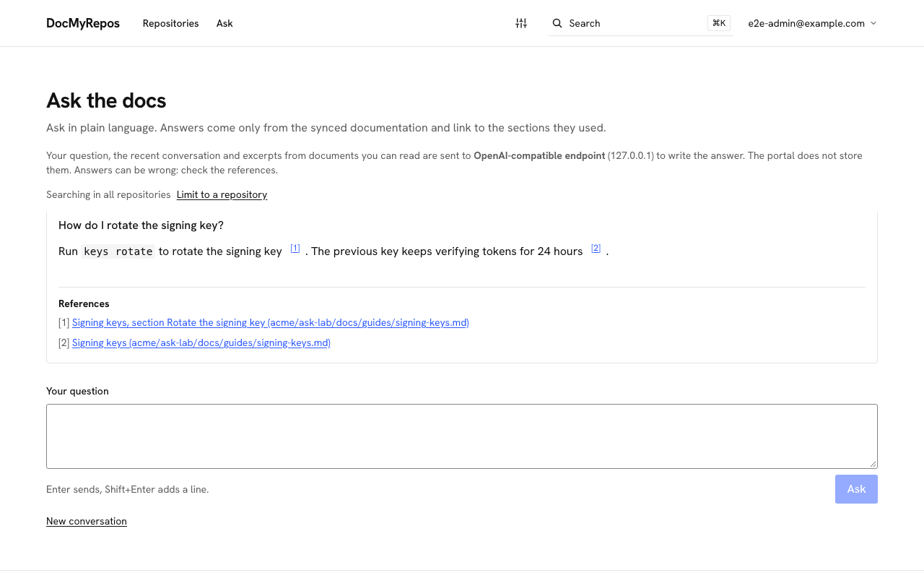This screenshot has width=924, height=578.
Task: Open the display settings sliders icon
Action: tap(521, 23)
